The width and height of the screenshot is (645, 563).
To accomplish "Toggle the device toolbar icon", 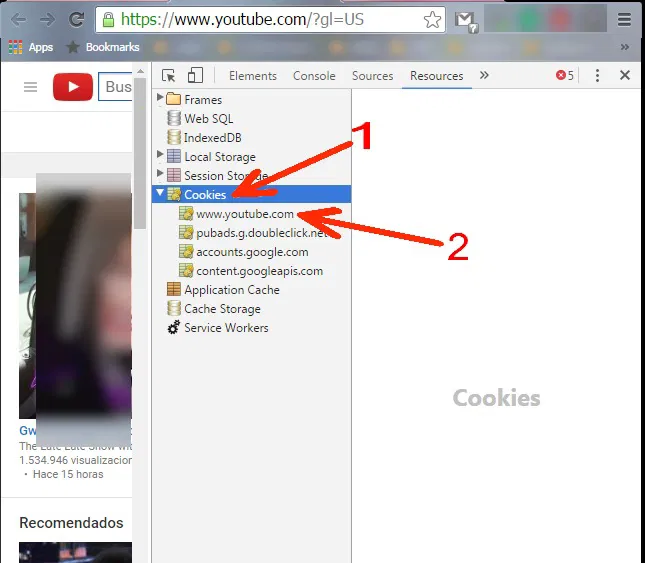I will 195,76.
